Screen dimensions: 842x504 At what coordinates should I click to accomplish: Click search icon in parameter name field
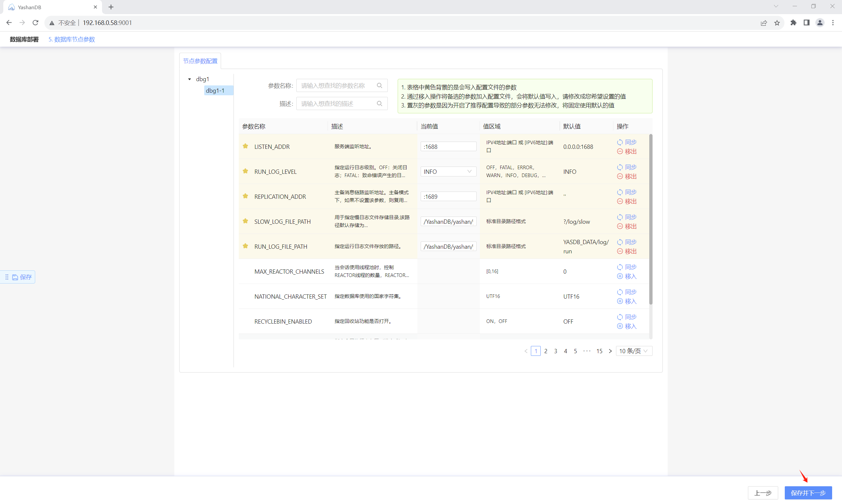379,85
